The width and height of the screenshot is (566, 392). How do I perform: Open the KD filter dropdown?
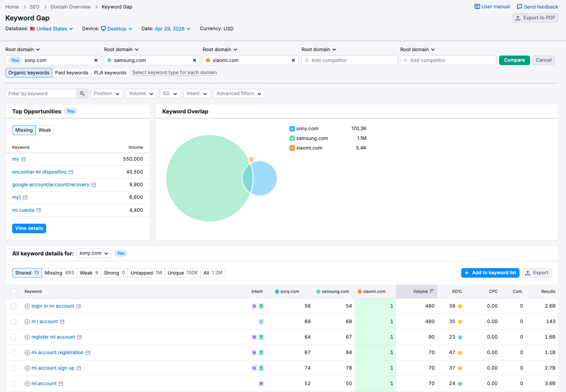coord(170,93)
